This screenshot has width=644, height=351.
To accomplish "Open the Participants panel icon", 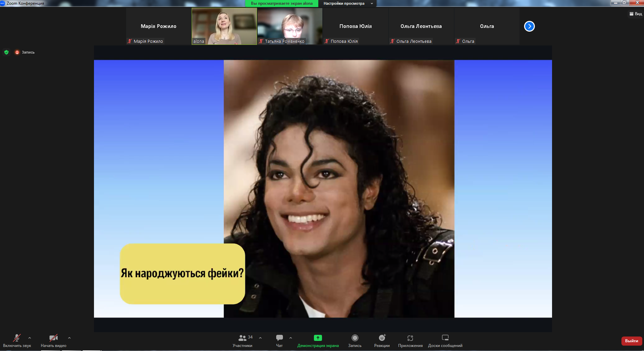I will click(x=242, y=338).
